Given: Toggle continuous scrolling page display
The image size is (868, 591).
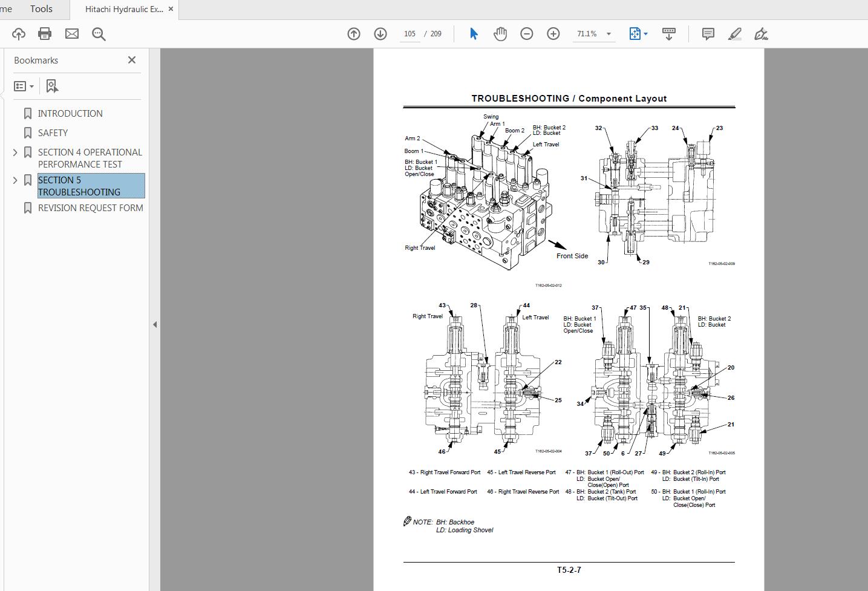Looking at the screenshot, I should 669,33.
